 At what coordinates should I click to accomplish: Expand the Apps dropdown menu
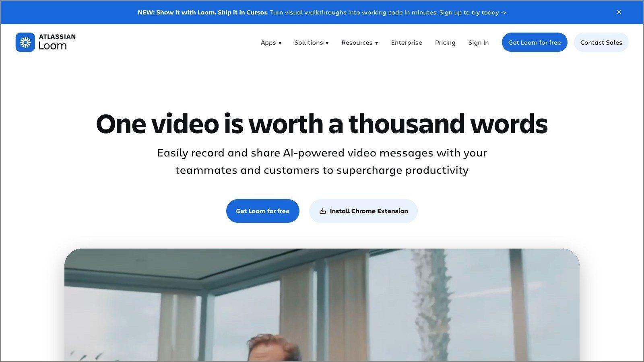pyautogui.click(x=271, y=43)
